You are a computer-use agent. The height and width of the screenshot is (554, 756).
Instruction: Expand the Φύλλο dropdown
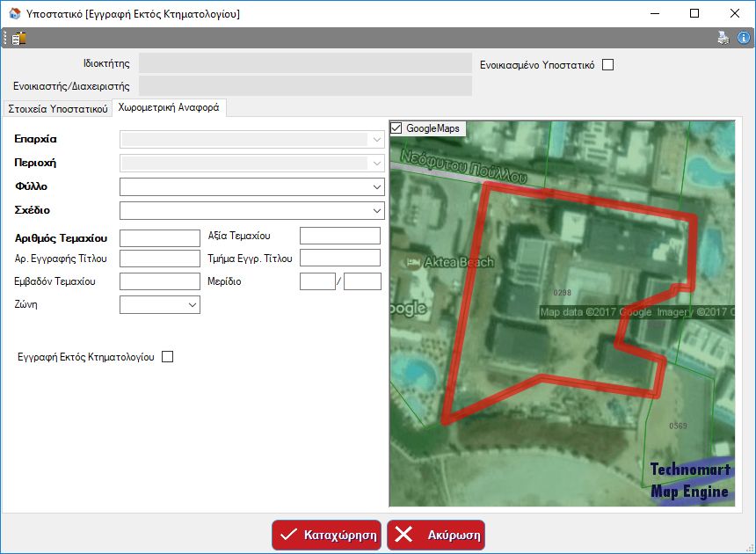tap(377, 187)
